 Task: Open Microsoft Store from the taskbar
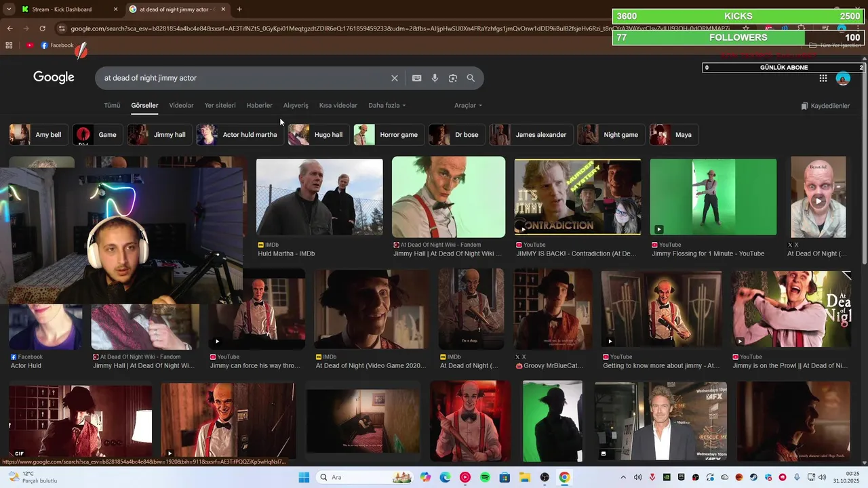(x=505, y=477)
